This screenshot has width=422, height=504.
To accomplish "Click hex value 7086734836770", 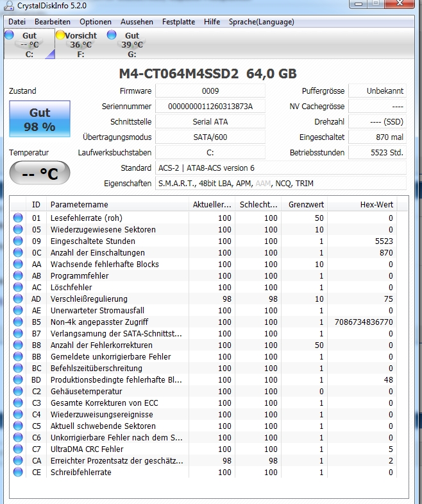I will pyautogui.click(x=364, y=322).
